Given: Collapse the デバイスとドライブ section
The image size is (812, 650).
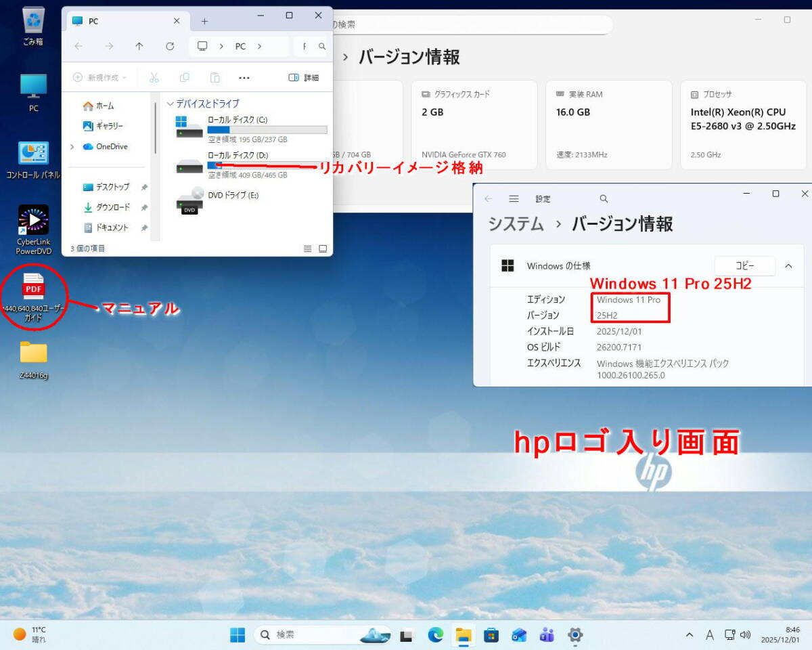Looking at the screenshot, I should pyautogui.click(x=169, y=104).
